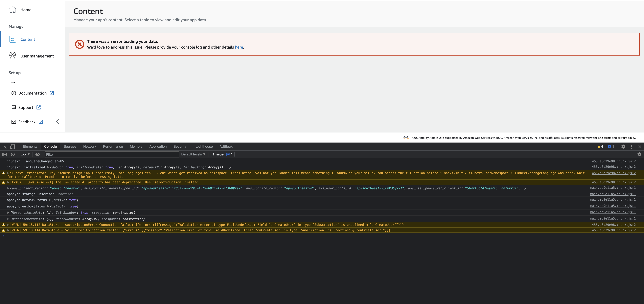Image resolution: width=644 pixels, height=304 pixels.
Task: Click the User management icon in the sidebar
Action: click(x=13, y=56)
